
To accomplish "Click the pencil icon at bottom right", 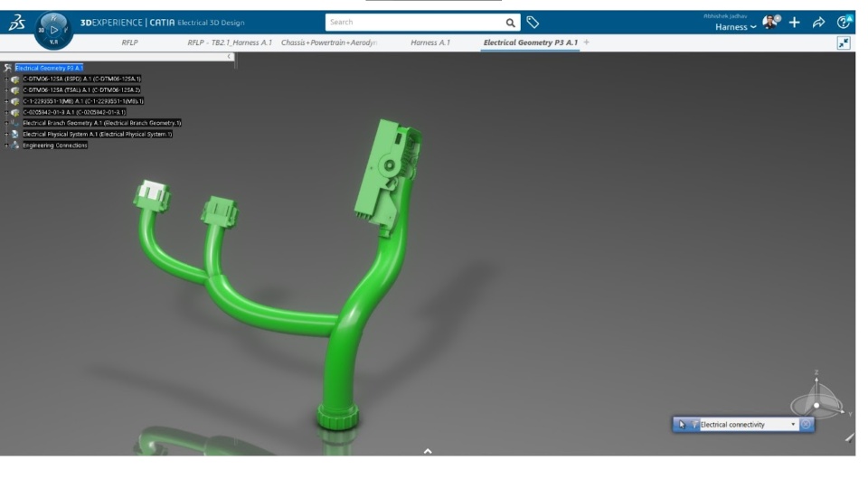I will pos(850,437).
